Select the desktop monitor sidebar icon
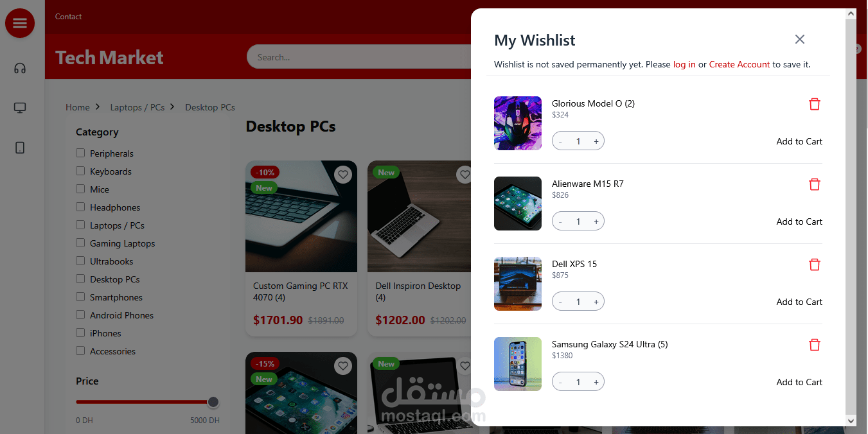Image resolution: width=868 pixels, height=434 pixels. tap(20, 108)
